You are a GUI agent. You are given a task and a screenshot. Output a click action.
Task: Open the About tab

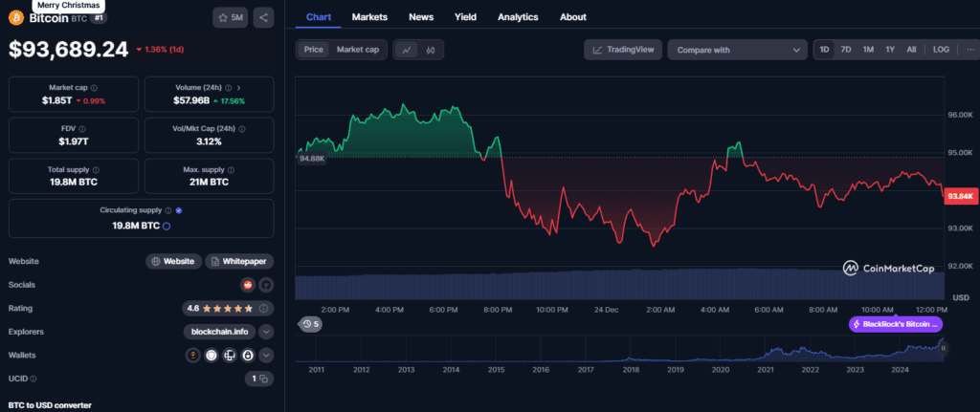point(573,17)
